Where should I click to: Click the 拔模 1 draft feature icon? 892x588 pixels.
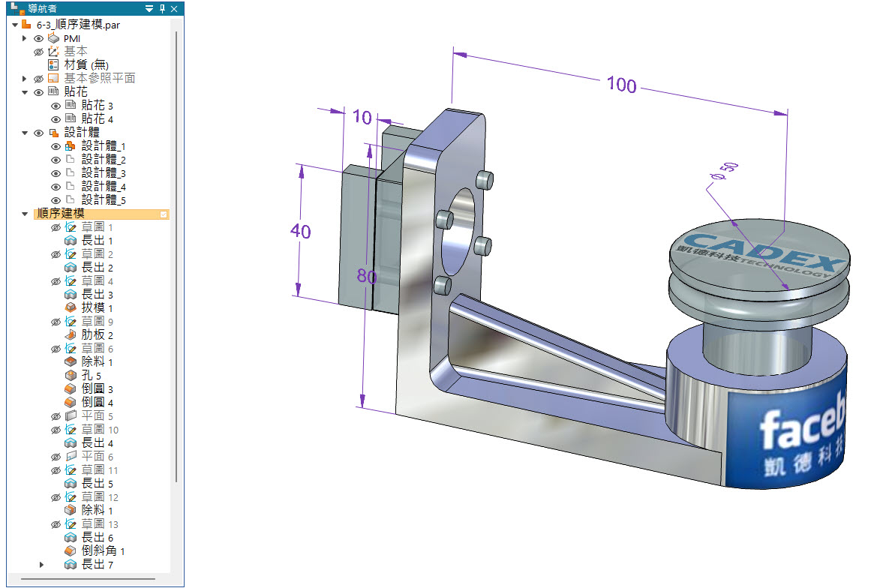click(71, 308)
